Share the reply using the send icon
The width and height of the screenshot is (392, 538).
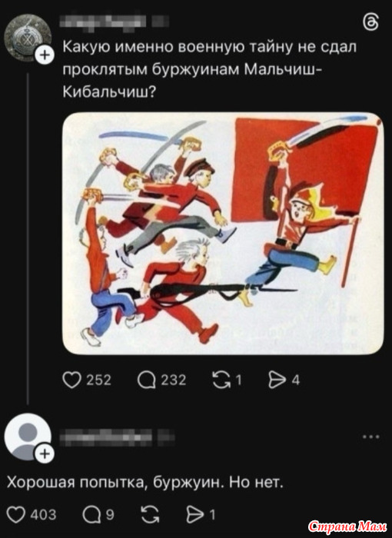tap(195, 515)
